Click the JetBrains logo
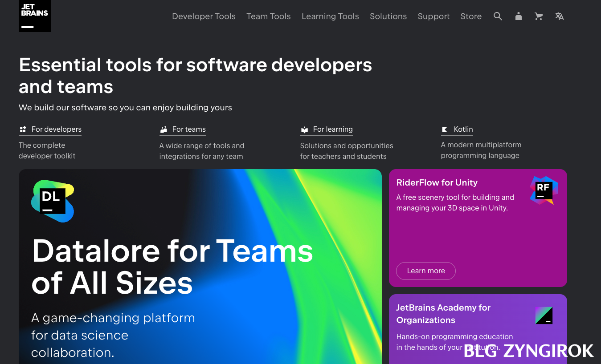Image resolution: width=601 pixels, height=364 pixels. pyautogui.click(x=34, y=16)
